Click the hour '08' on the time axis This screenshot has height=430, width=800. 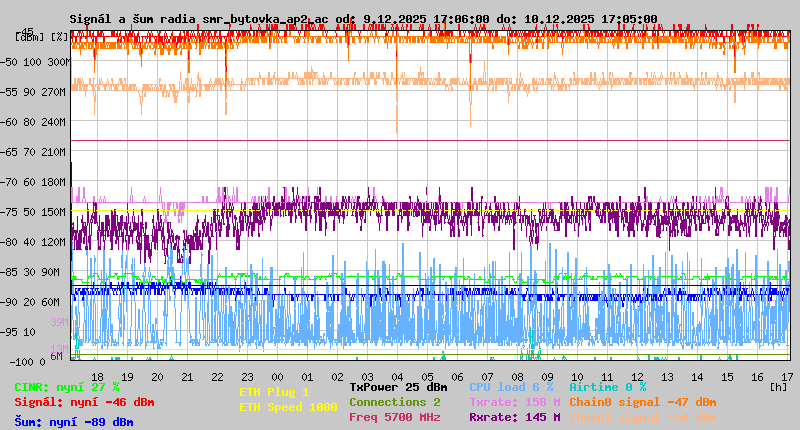517,377
